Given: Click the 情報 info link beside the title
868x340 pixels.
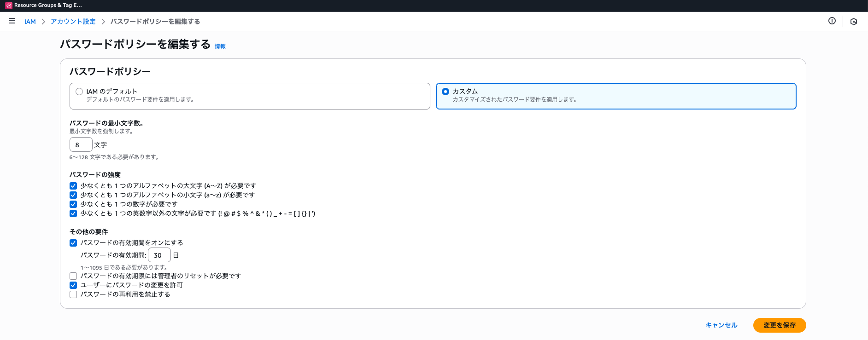Looking at the screenshot, I should [x=220, y=46].
